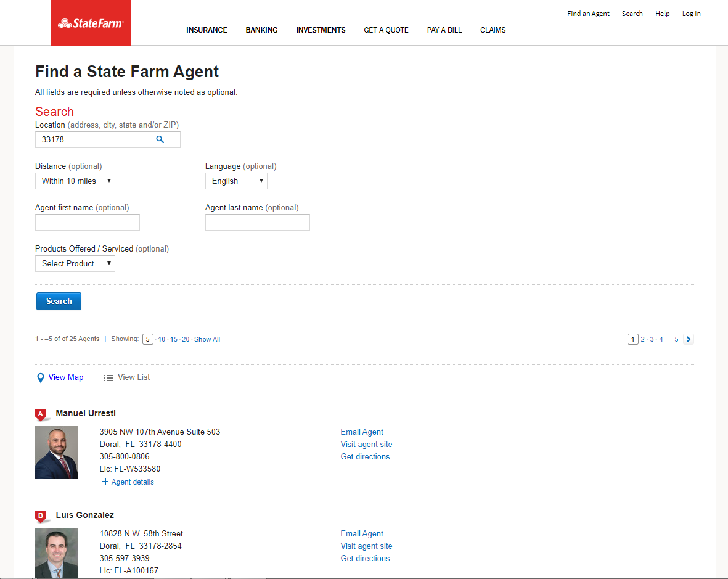Click the Agent first name field
The width and height of the screenshot is (728, 579).
tap(88, 222)
